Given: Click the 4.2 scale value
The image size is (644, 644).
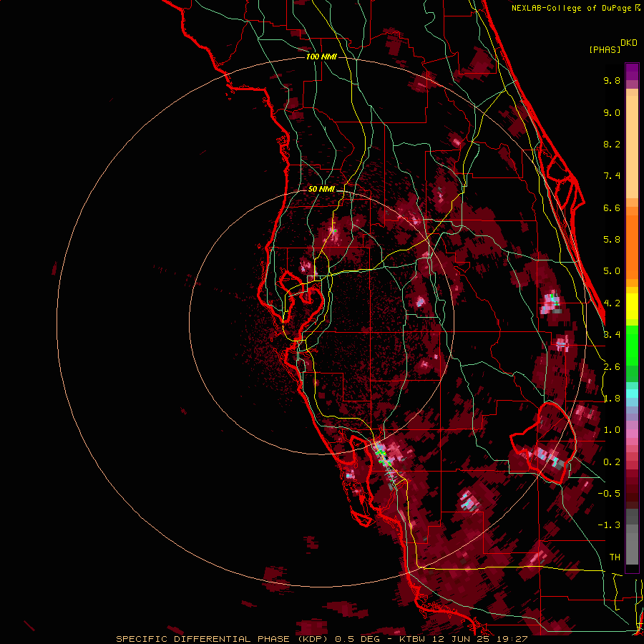Looking at the screenshot, I should 612,303.
